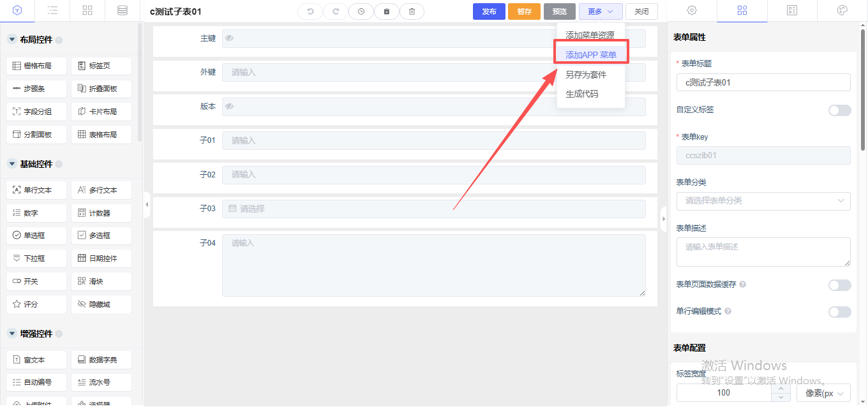Enable the 表单页面数据缓存 switch
Image resolution: width=868 pixels, height=409 pixels.
pos(839,285)
